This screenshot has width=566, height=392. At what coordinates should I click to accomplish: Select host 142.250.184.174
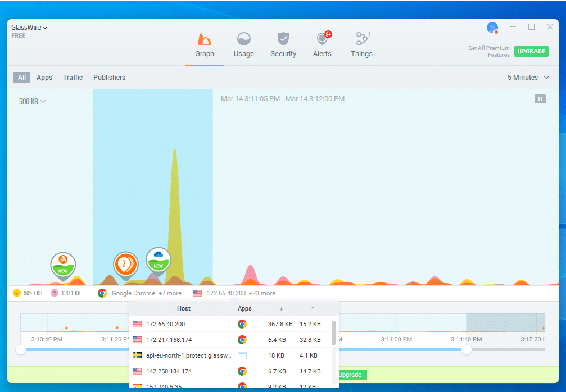169,371
